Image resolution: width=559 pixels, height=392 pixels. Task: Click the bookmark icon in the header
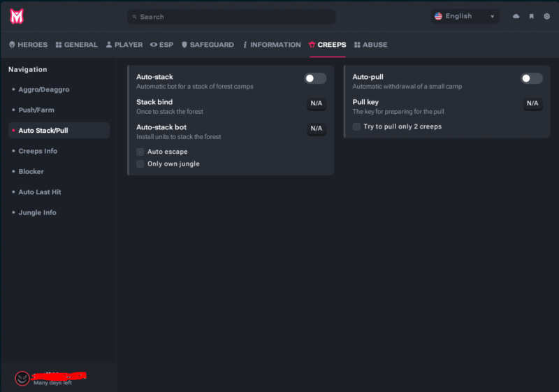point(531,16)
